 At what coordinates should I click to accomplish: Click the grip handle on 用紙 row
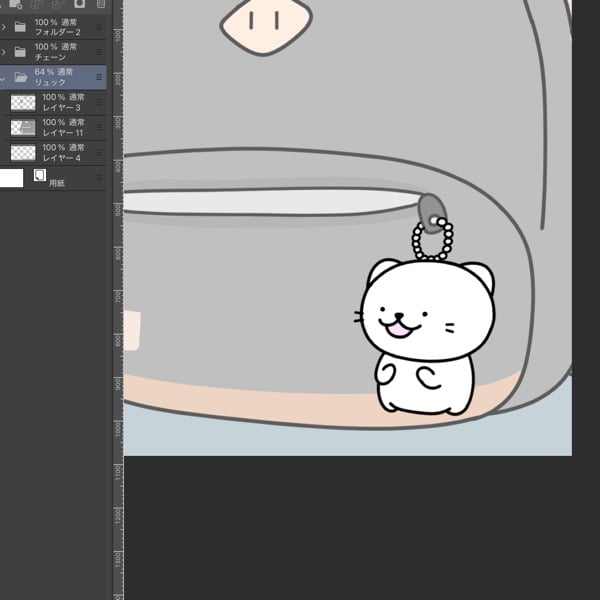pos(99,178)
